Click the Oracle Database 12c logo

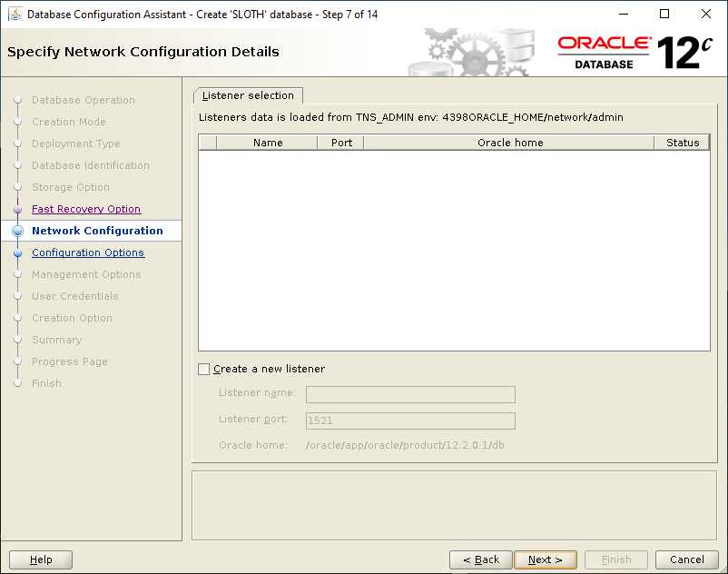click(635, 53)
